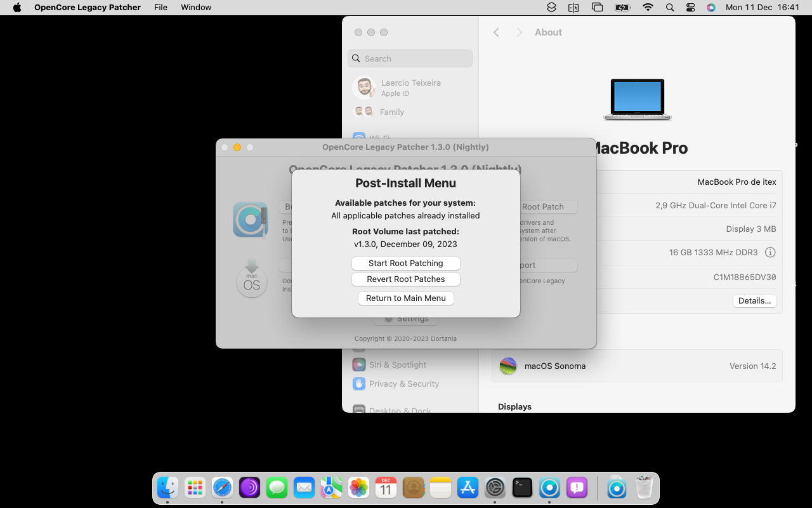This screenshot has width=812, height=508.
Task: Click the memory info icon next to 16 GB
Action: click(x=770, y=252)
